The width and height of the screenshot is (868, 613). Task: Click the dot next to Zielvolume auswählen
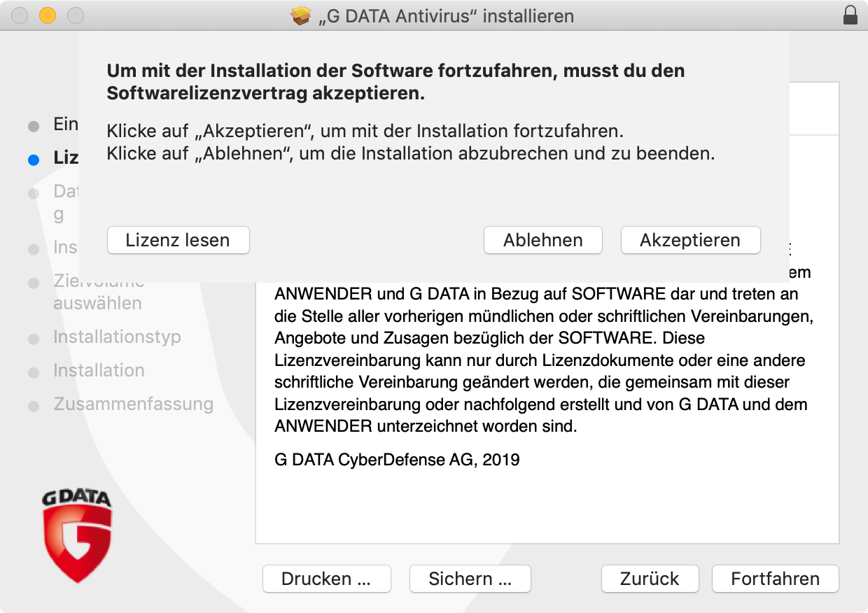33,283
